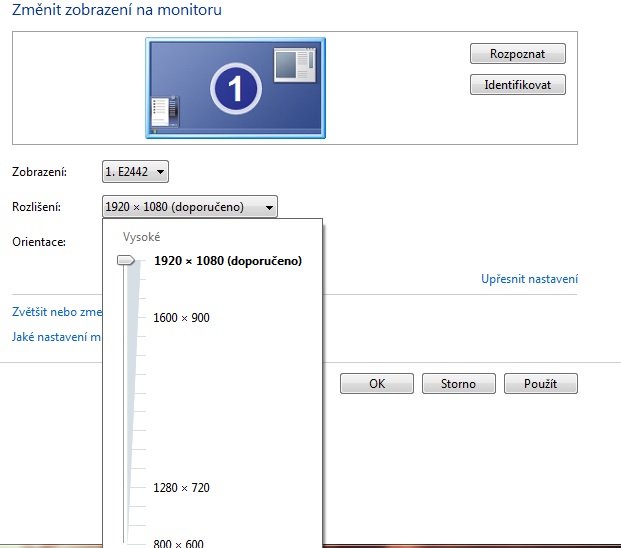Viewport: 621px width, 548px height.
Task: Follow the 'Zvětšit nebo zme…' link
Action: 57,311
